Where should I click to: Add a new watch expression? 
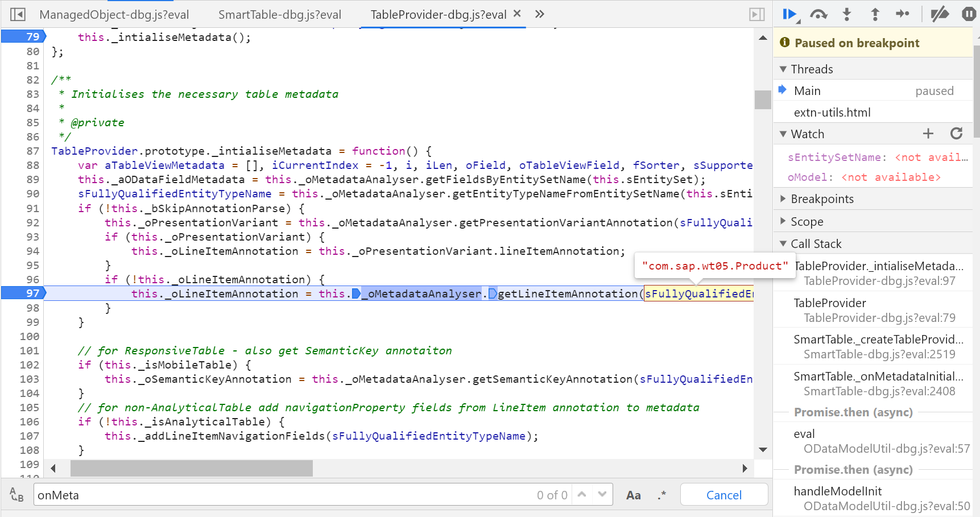pyautogui.click(x=928, y=134)
